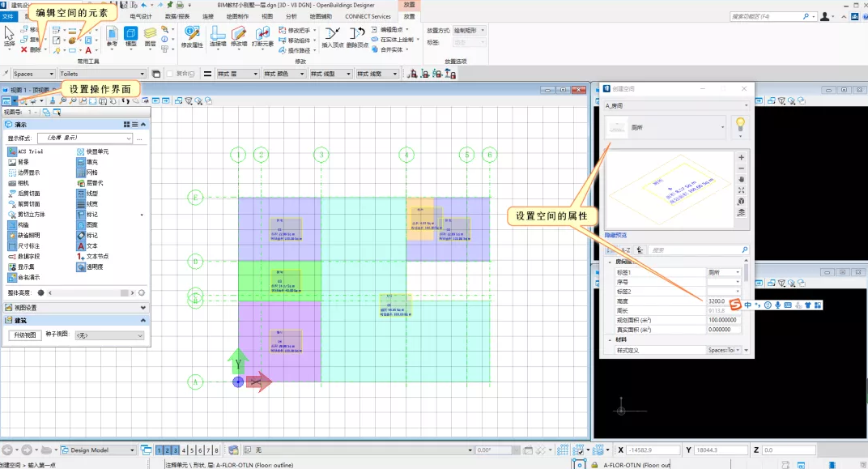The image size is (868, 469).
Task: Click the 整体亮度 brightness slider
Action: 91,293
